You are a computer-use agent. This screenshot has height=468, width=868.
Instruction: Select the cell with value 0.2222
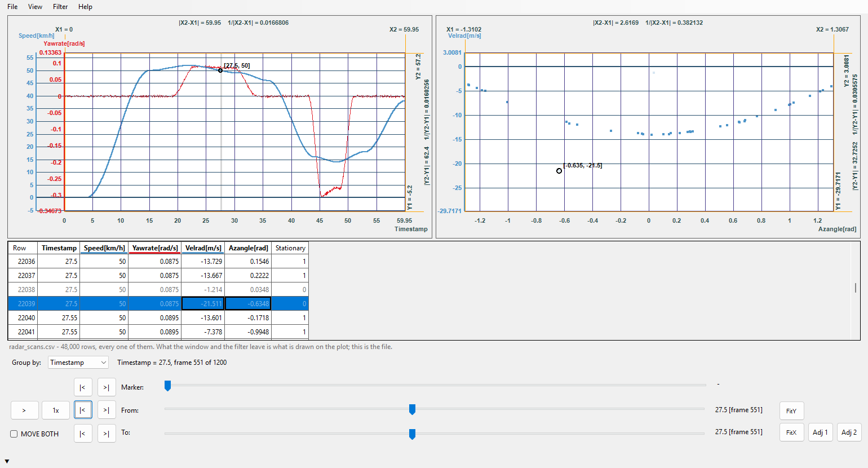click(248, 276)
